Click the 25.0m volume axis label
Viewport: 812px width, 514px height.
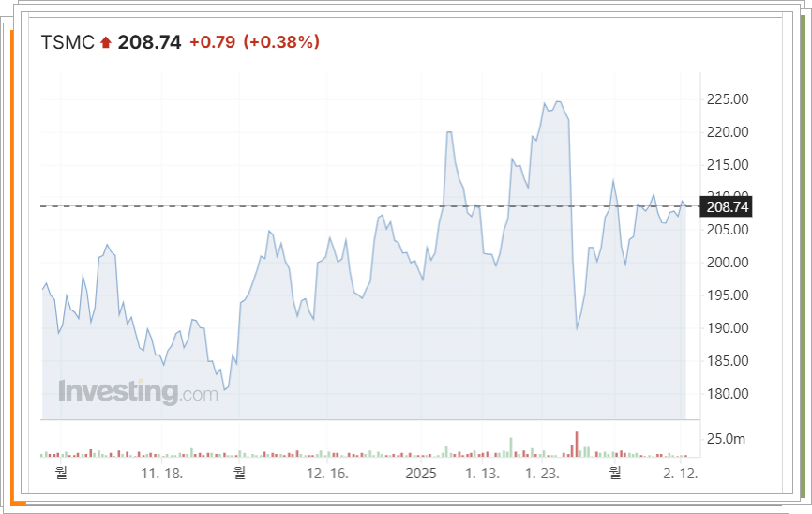[726, 439]
